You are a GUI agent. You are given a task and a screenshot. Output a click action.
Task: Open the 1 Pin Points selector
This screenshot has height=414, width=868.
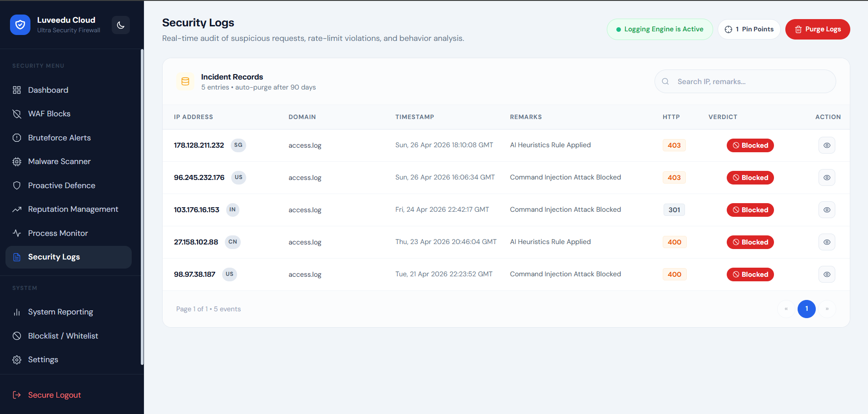(749, 29)
